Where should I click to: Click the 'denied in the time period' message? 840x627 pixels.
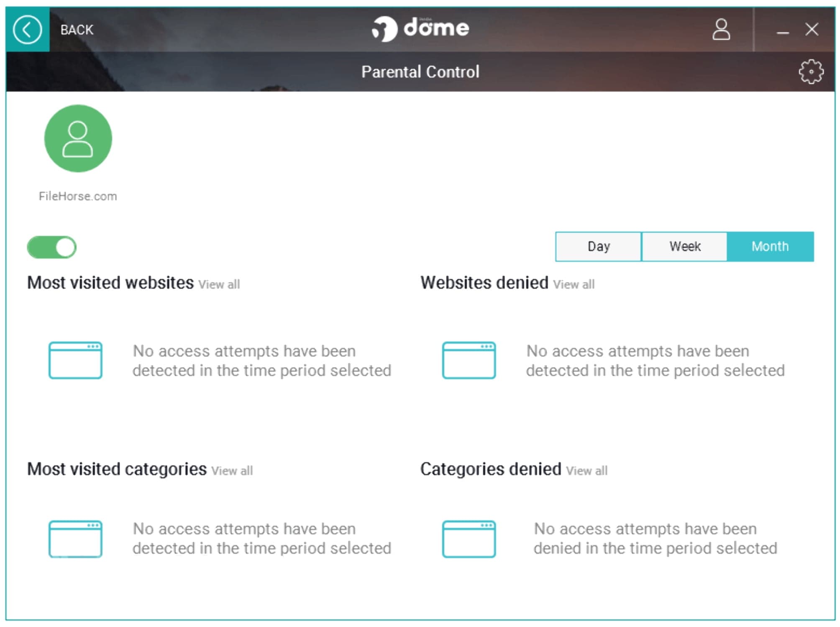point(655,539)
